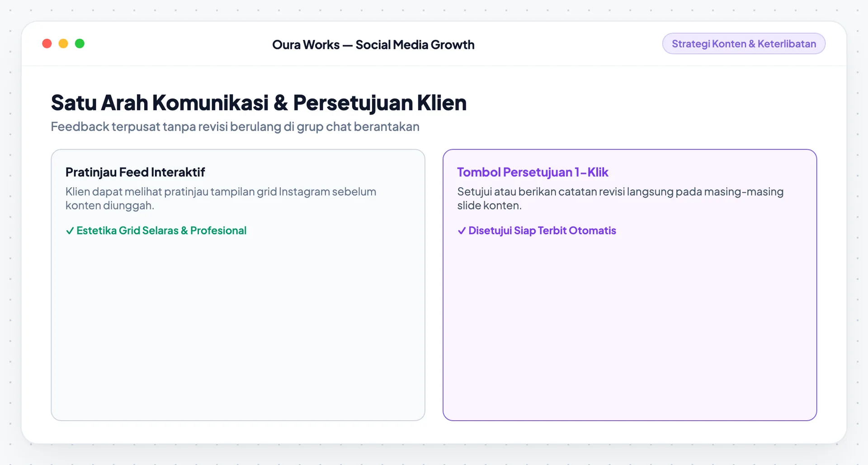
Task: Select the Estetika Grid Selaras & Profesional text
Action: (x=161, y=231)
